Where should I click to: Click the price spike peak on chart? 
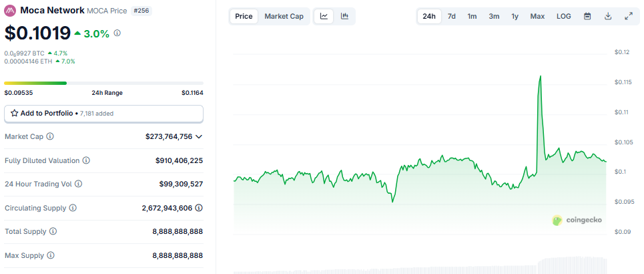coord(540,76)
